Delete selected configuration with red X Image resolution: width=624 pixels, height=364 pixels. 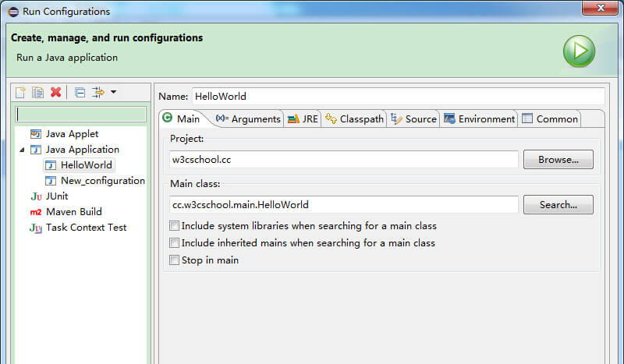(55, 92)
